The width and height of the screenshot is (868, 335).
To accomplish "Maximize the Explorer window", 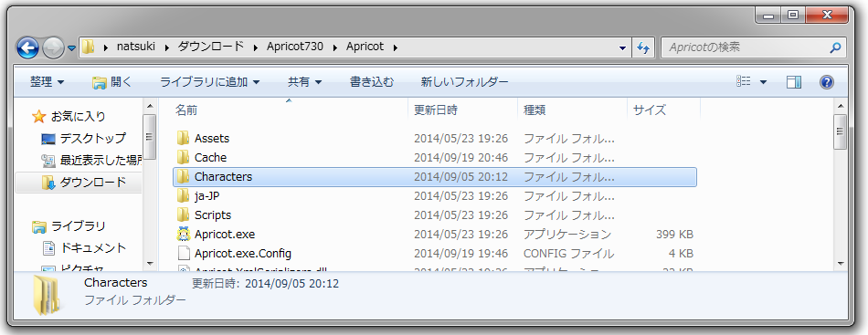I will (x=793, y=16).
